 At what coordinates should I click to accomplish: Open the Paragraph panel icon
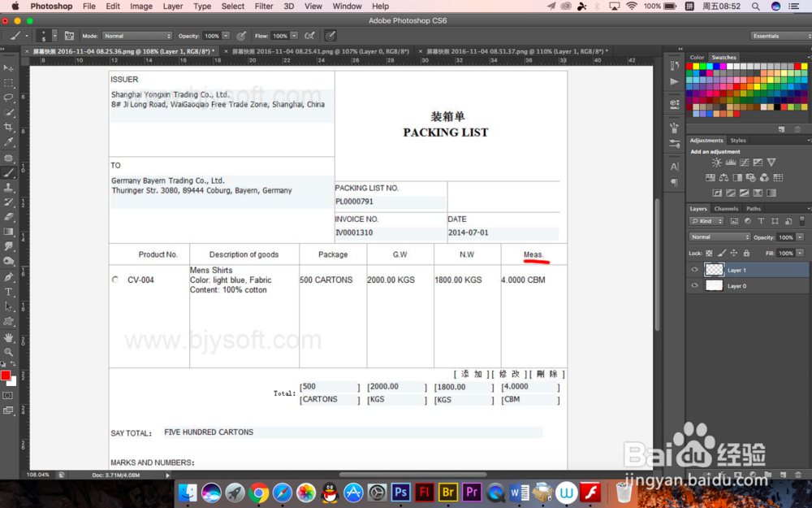[674, 182]
